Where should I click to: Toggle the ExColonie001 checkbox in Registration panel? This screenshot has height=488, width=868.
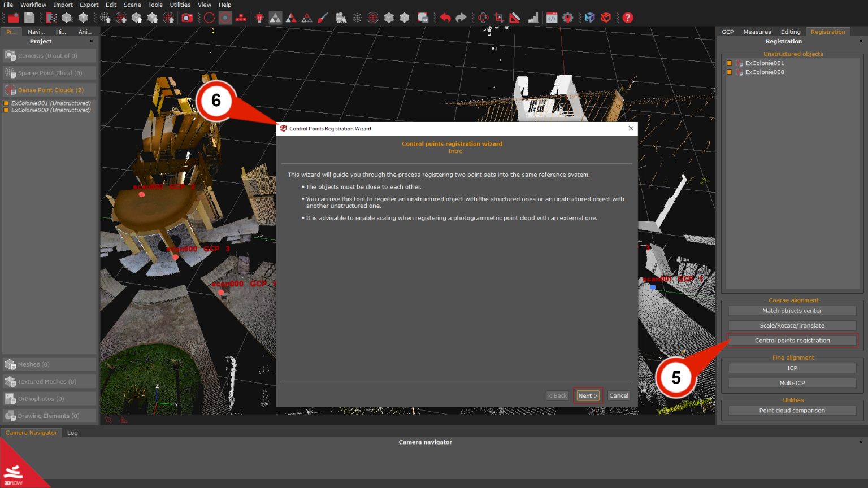(730, 63)
